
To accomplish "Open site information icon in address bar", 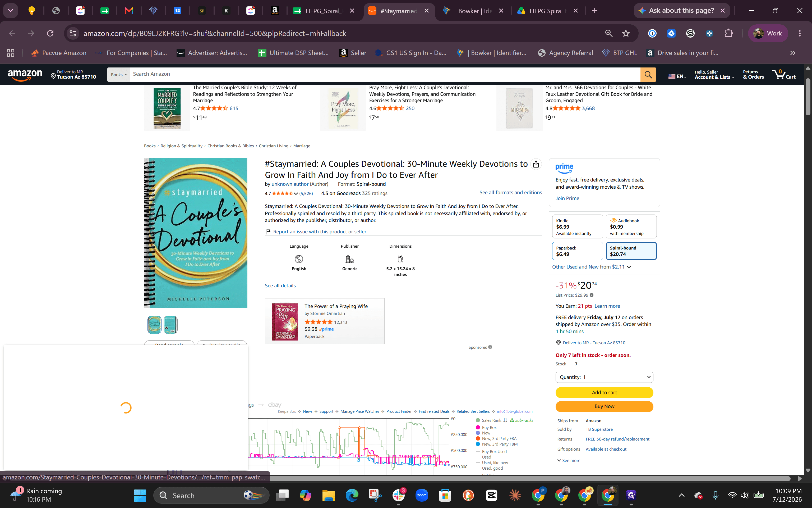I will [x=73, y=33].
